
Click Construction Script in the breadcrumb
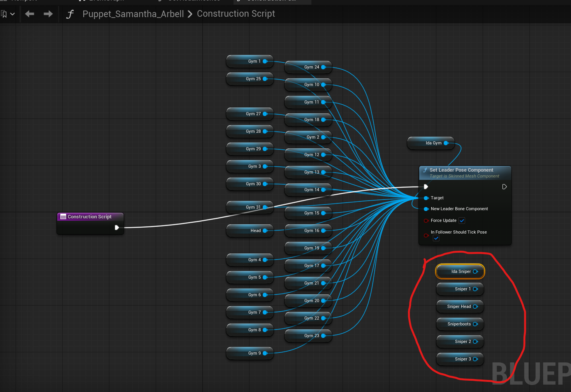(x=236, y=14)
